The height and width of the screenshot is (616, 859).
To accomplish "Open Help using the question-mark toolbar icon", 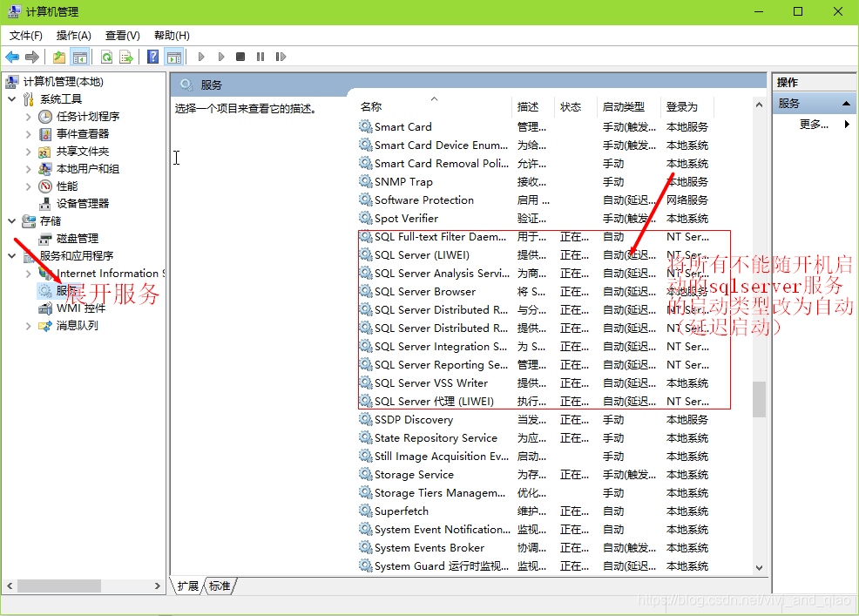I will 152,57.
